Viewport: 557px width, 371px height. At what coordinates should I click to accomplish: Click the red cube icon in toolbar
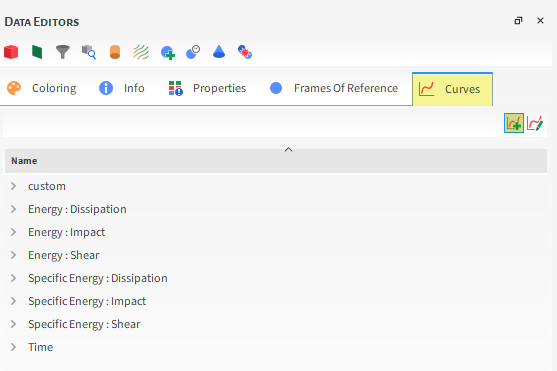(x=11, y=52)
